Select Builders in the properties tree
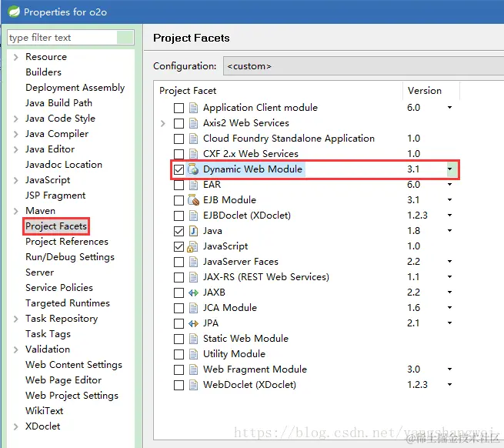This screenshot has height=448, width=504. pos(43,72)
